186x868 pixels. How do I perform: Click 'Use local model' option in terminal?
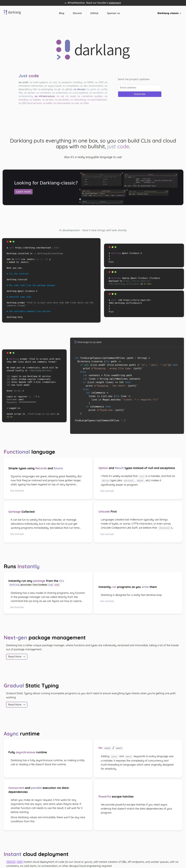coord(18,385)
